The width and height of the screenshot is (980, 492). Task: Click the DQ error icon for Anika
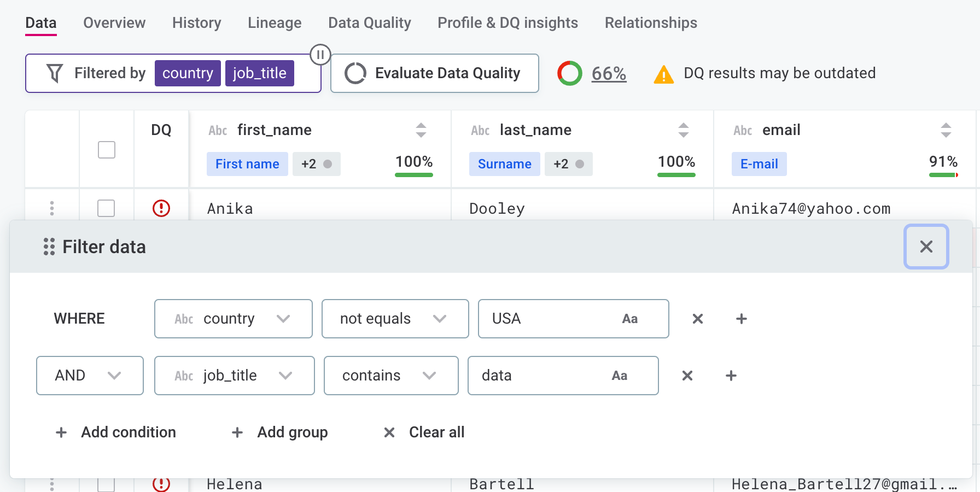161,208
